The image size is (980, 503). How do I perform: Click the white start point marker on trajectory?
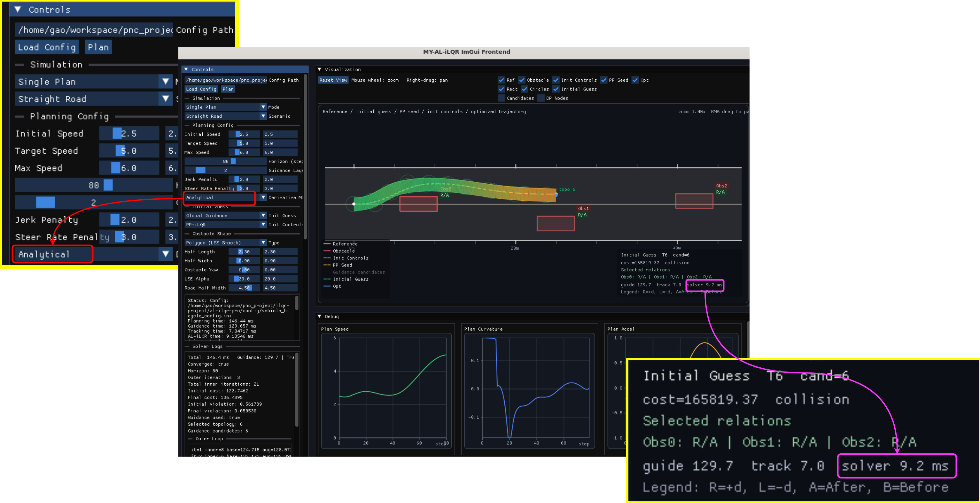point(354,204)
